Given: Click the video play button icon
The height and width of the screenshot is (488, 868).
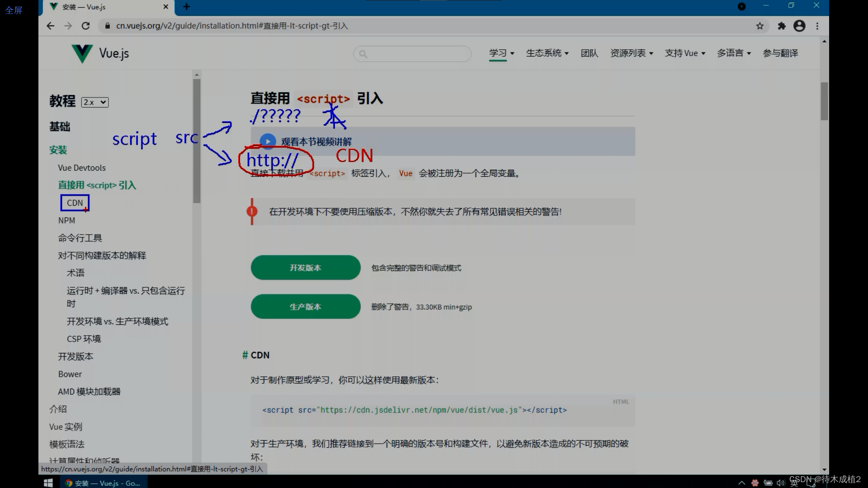Looking at the screenshot, I should (267, 141).
